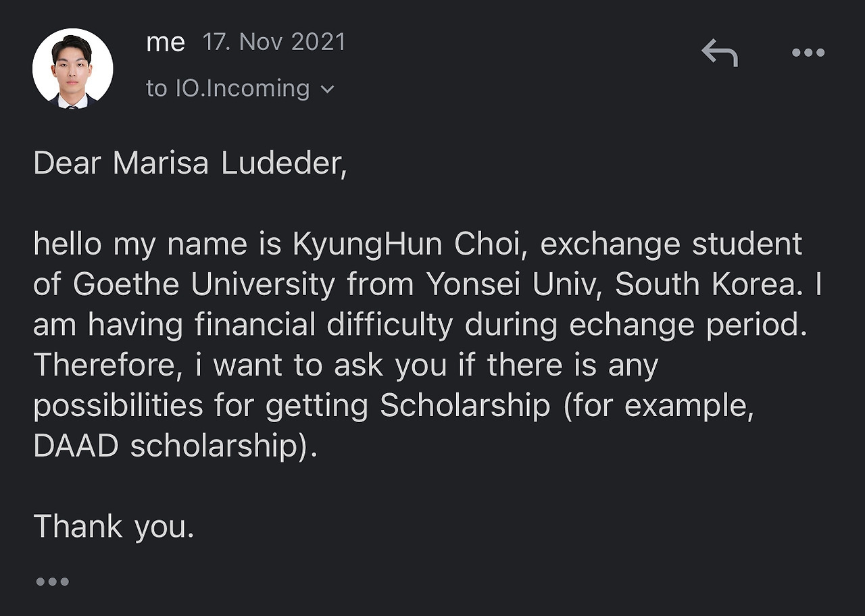
Task: Click "South Korea" in the email text
Action: (703, 285)
